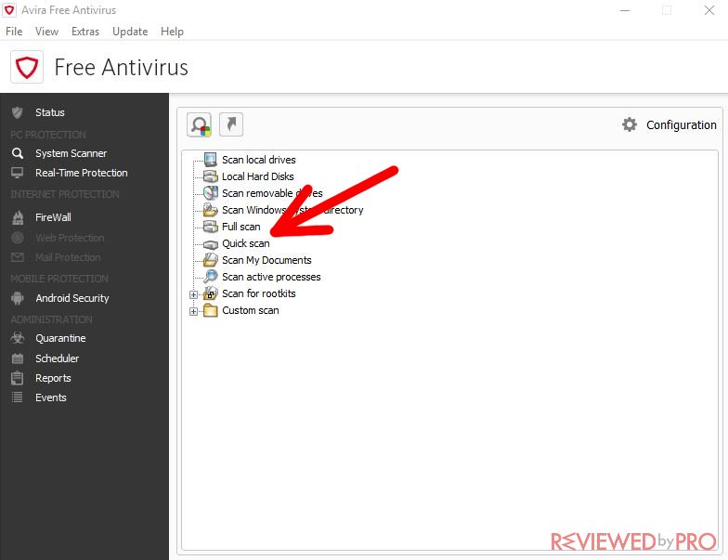Screen dimensions: 728x560
Task: Click the Scan for rootkits icon
Action: pyautogui.click(x=210, y=293)
